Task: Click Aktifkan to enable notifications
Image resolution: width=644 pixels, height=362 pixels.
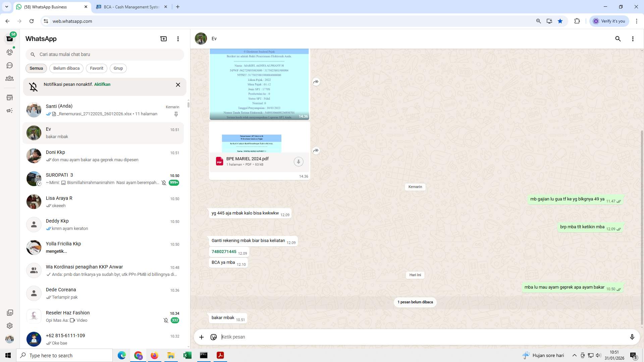Action: pyautogui.click(x=102, y=84)
